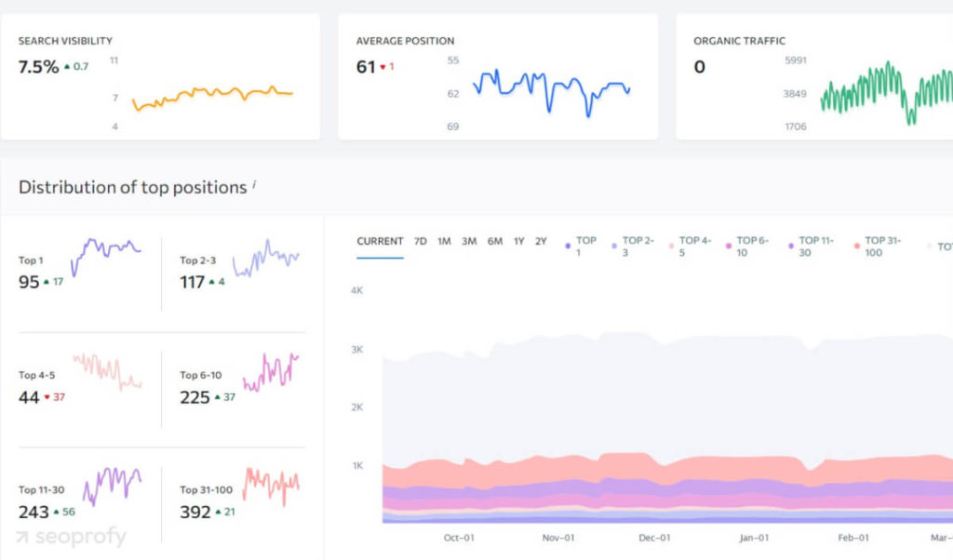Select the 1Y time range tab
Viewport: 953px width, 560px height.
518,240
